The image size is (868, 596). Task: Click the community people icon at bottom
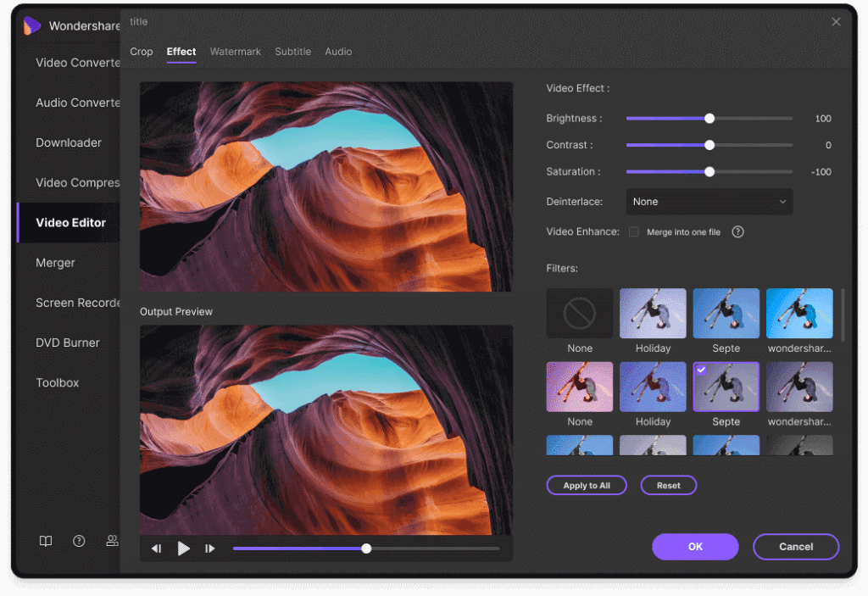(x=112, y=541)
